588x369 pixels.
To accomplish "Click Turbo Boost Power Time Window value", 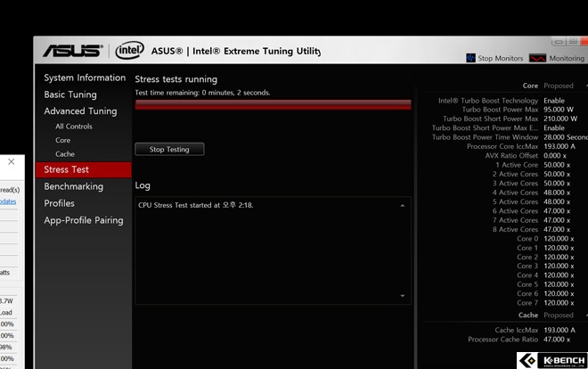I will (566, 137).
